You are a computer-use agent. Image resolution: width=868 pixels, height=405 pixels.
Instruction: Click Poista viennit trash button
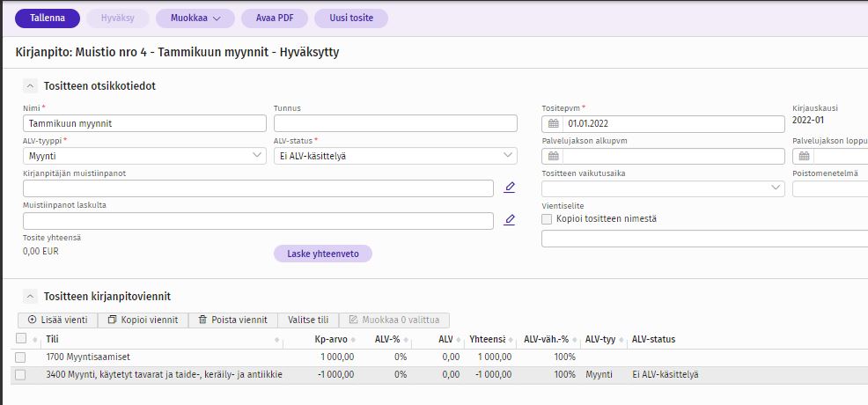click(233, 320)
